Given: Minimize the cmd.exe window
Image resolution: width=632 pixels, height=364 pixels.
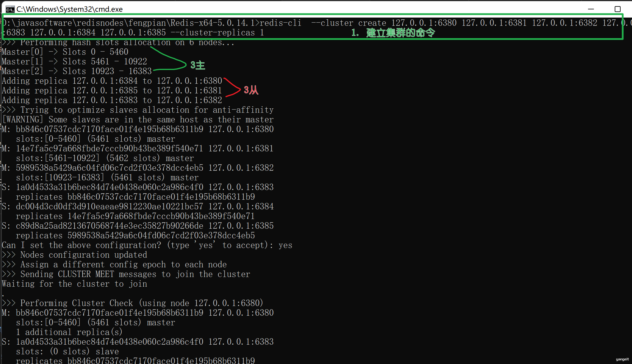Looking at the screenshot, I should pyautogui.click(x=591, y=9).
